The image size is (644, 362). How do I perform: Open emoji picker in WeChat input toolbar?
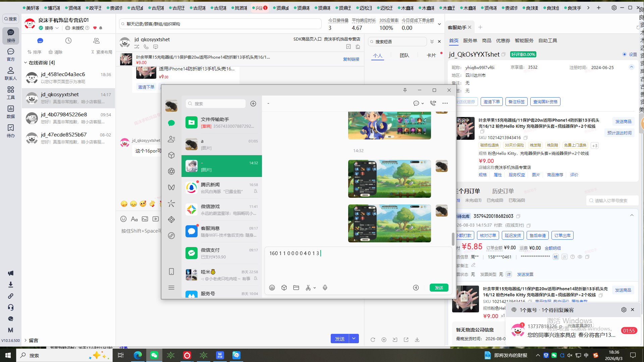pyautogui.click(x=272, y=288)
